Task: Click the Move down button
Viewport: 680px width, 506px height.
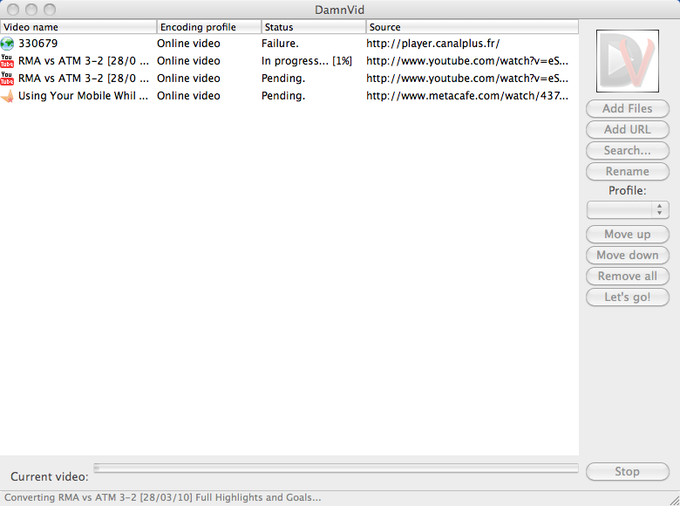Action: [x=627, y=255]
